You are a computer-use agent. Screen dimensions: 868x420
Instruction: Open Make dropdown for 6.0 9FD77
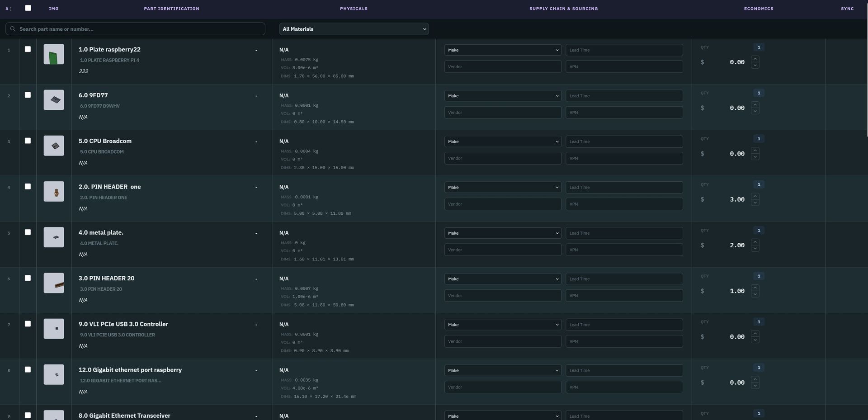pos(503,96)
